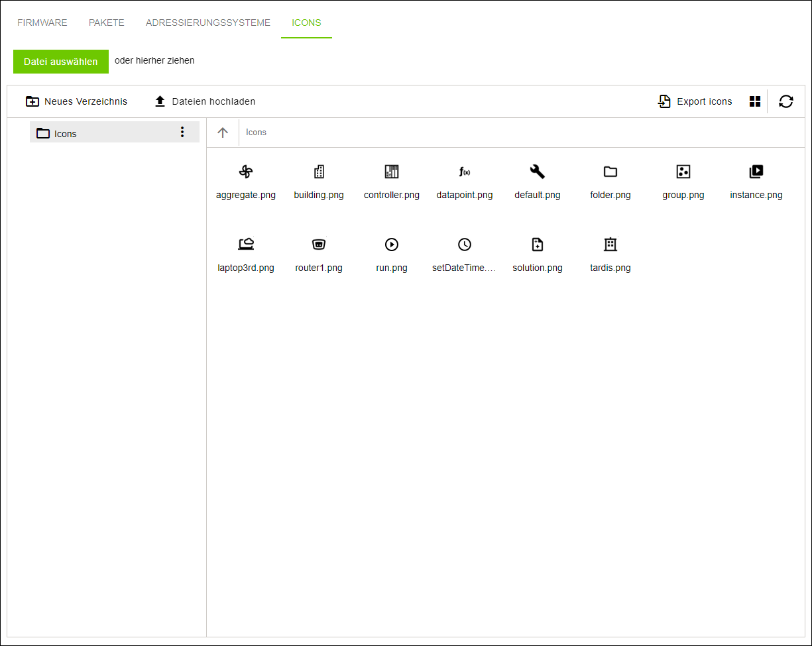This screenshot has height=646, width=812.
Task: Click the laptop3rd.png file name
Action: (x=246, y=268)
